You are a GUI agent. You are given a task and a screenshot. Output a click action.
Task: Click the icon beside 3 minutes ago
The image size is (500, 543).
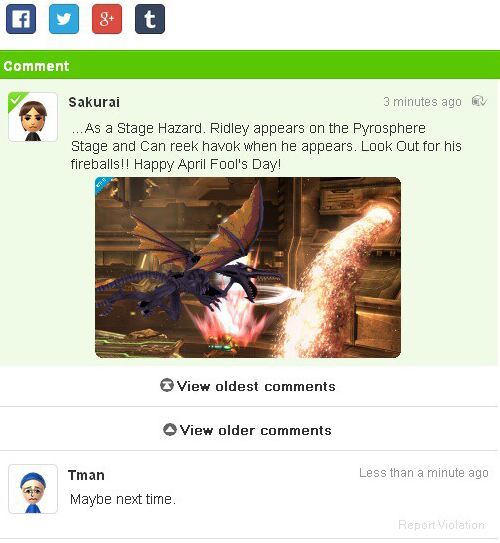click(479, 101)
